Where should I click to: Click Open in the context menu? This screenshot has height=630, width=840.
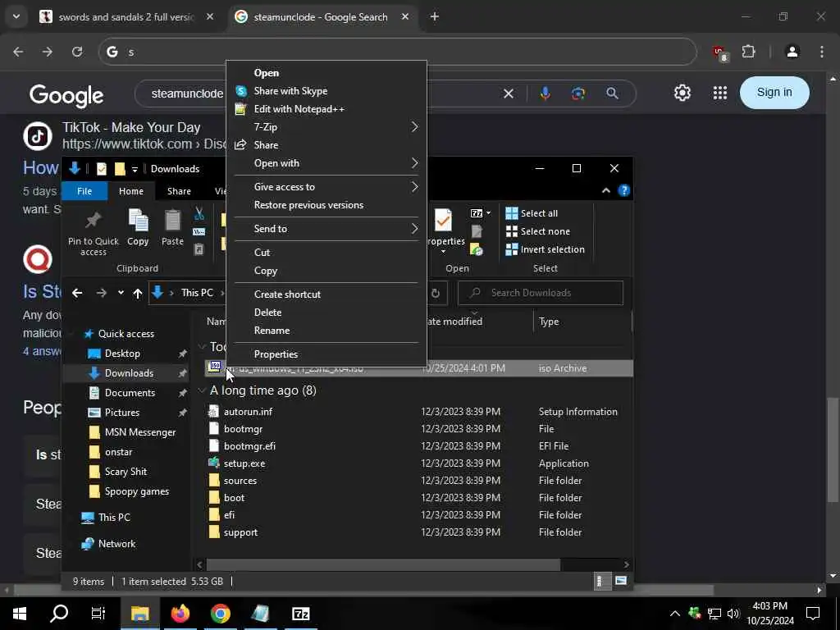pos(267,73)
